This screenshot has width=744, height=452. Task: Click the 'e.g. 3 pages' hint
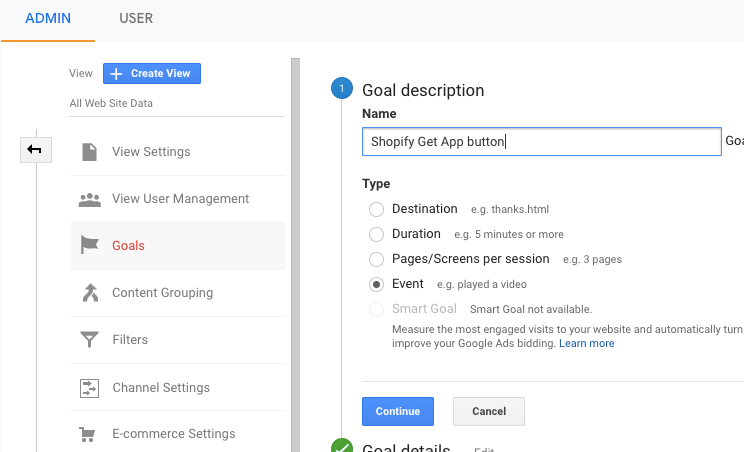(x=592, y=259)
